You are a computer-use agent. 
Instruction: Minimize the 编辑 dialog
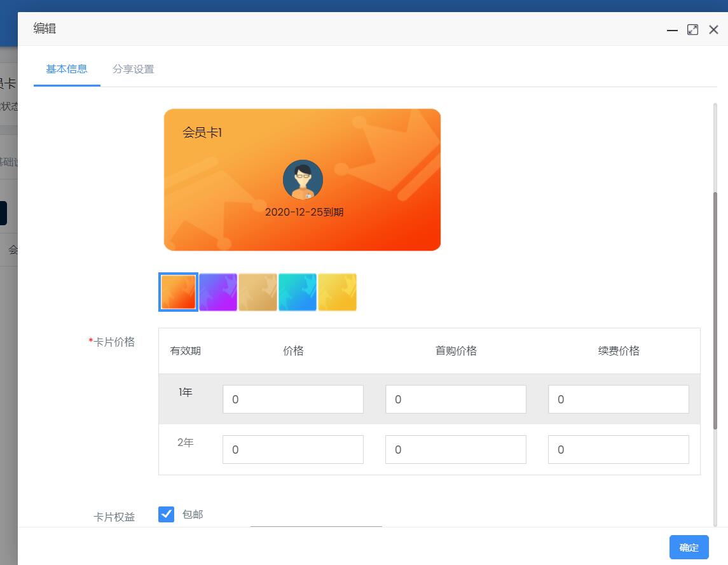tap(672, 30)
